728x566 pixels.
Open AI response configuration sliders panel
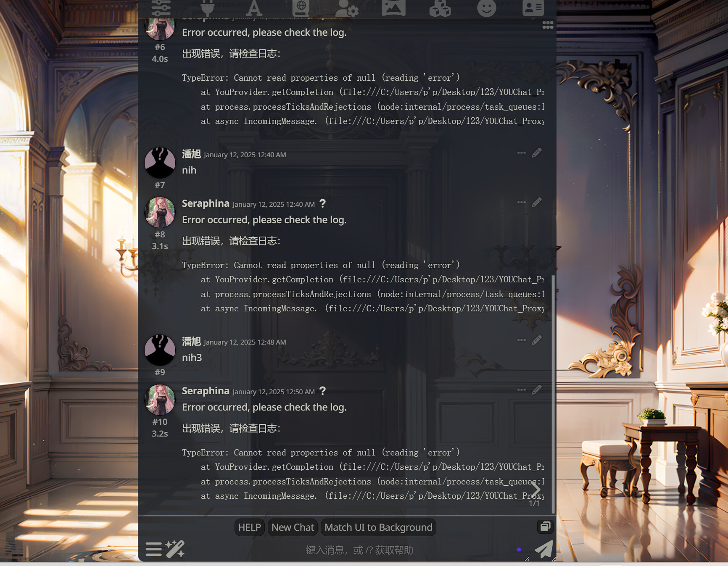161,8
